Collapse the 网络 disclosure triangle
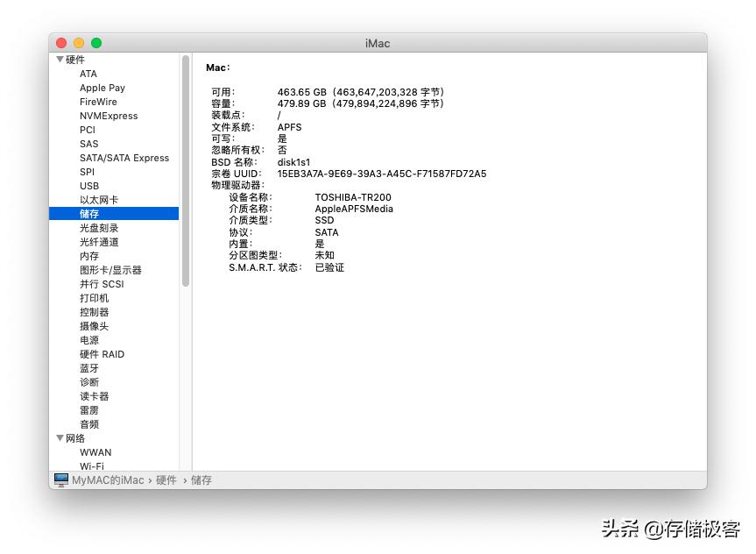The height and width of the screenshot is (554, 756). coord(60,438)
